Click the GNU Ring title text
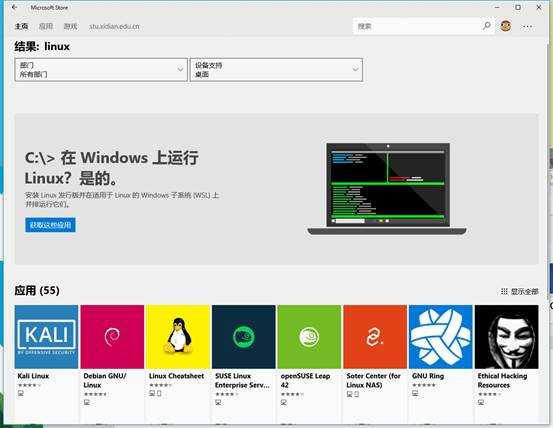 428,376
